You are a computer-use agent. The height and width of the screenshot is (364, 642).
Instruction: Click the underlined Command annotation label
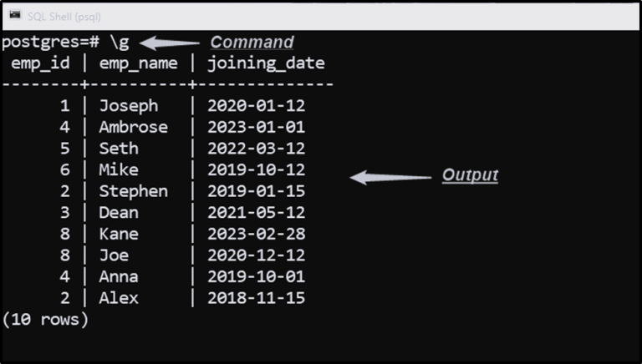252,42
